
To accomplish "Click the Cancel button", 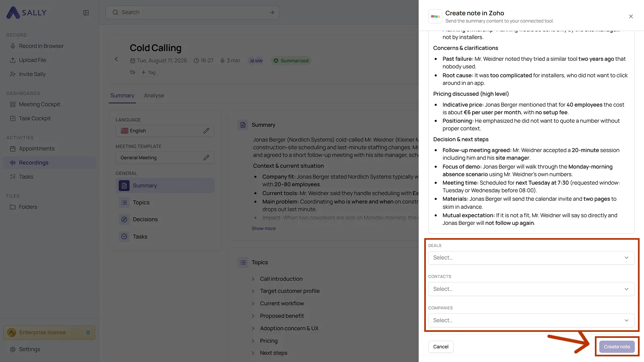I will point(441,347).
